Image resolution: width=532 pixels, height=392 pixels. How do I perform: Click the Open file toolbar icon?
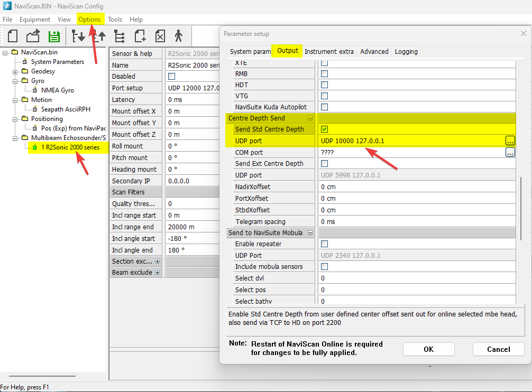33,36
